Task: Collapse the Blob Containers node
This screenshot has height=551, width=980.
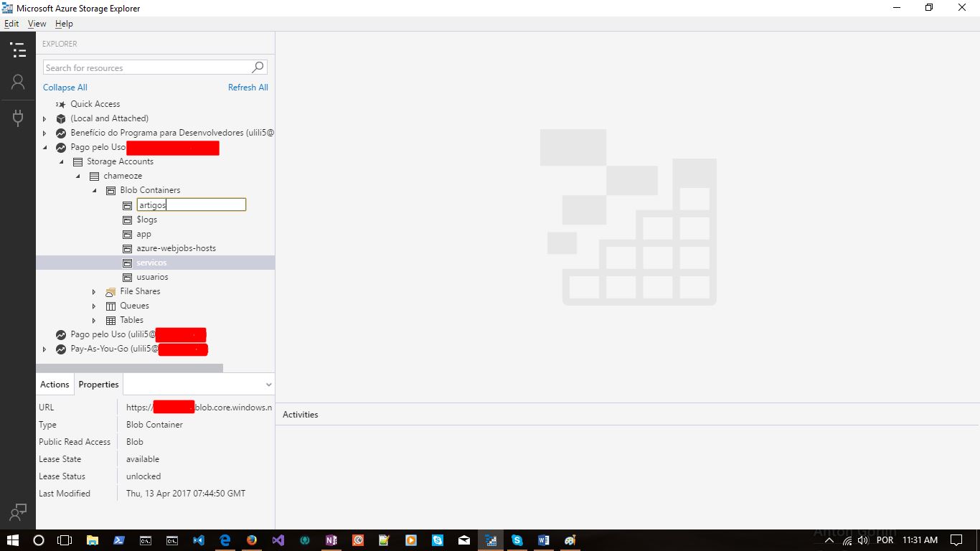Action: click(94, 190)
